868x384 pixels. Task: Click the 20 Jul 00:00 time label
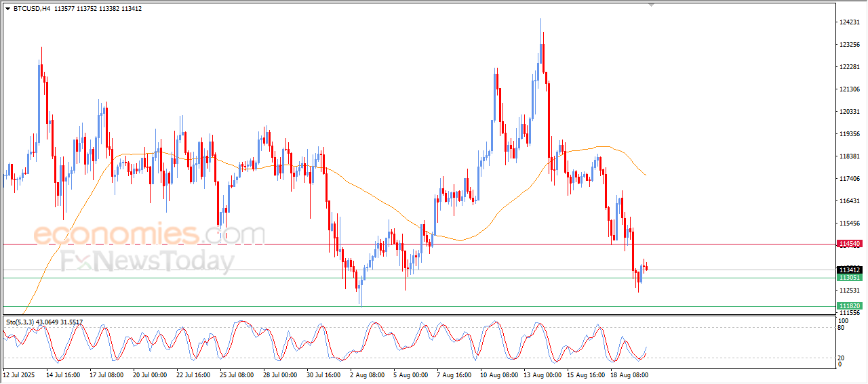150,374
